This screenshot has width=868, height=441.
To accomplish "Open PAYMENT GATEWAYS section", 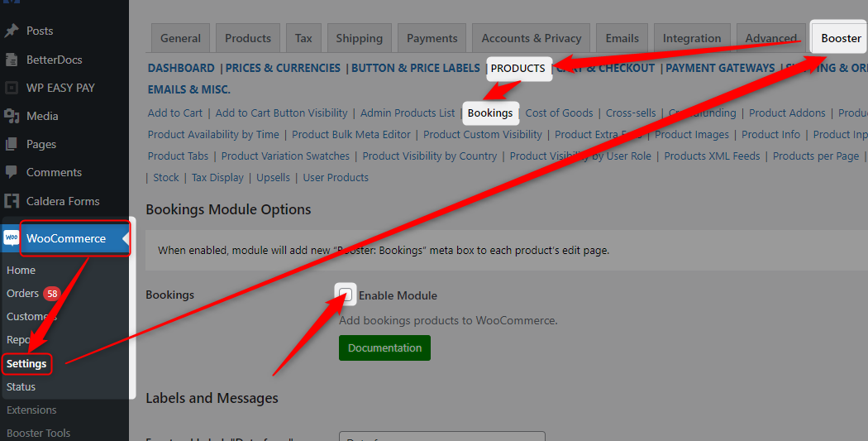I will tap(720, 68).
